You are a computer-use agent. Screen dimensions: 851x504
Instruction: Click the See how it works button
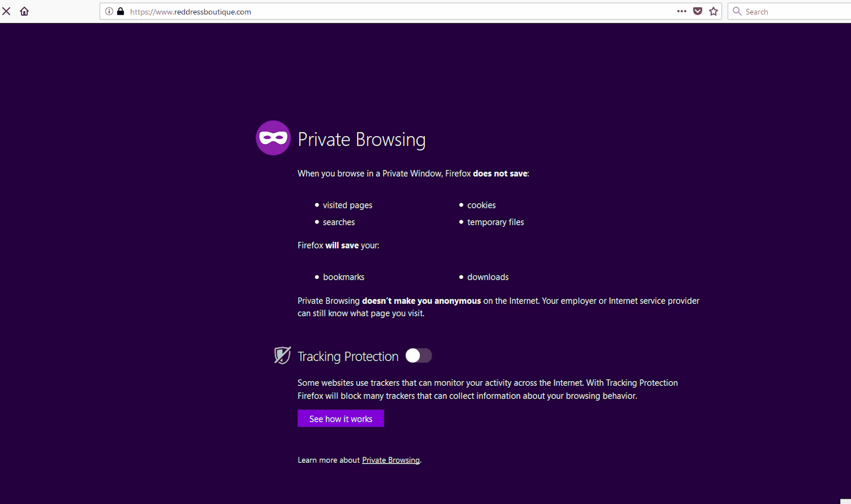tap(340, 418)
